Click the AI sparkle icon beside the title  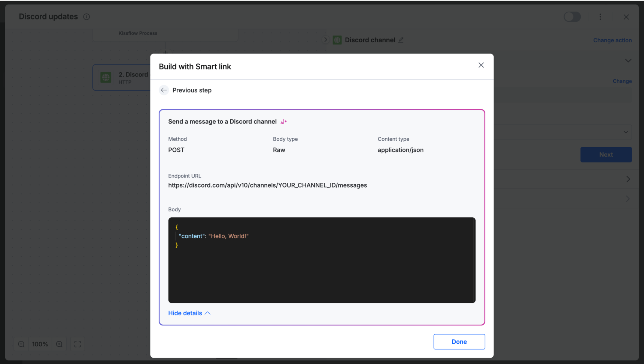284,122
